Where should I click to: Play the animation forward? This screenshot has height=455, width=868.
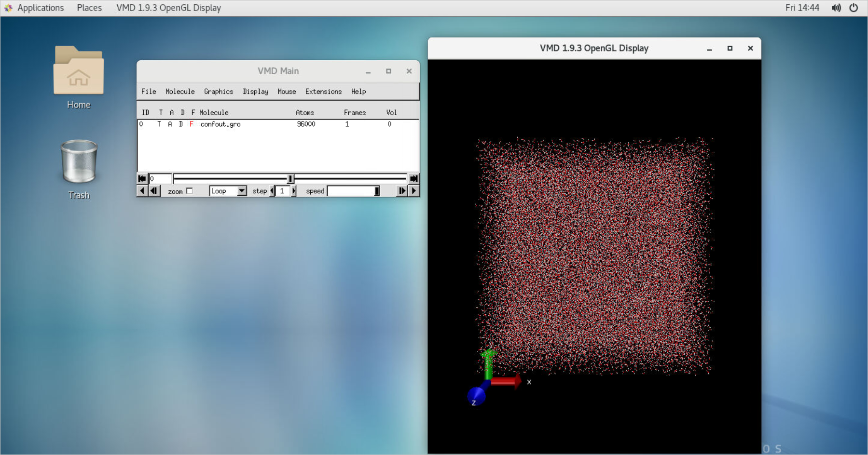point(413,191)
